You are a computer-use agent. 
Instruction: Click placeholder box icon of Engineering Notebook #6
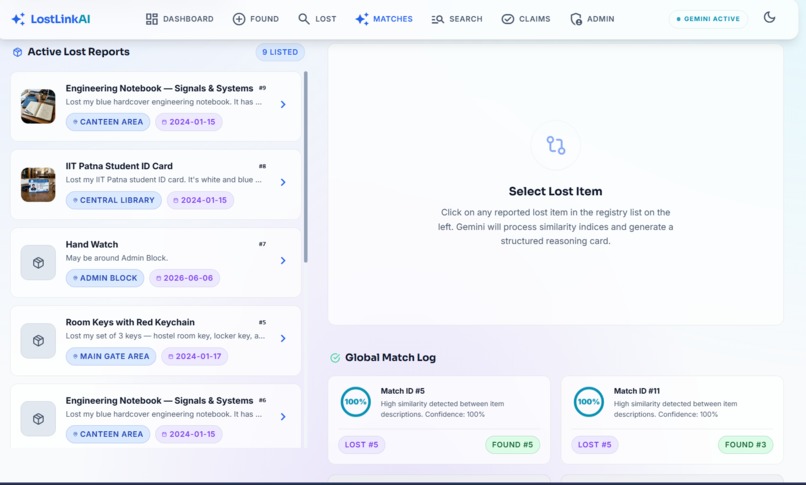[x=38, y=419]
